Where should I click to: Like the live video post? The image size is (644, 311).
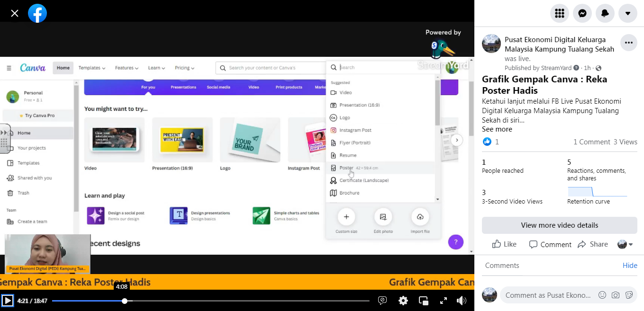(x=504, y=244)
